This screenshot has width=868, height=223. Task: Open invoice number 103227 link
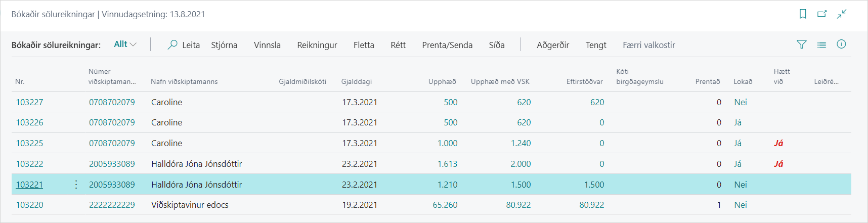29,102
